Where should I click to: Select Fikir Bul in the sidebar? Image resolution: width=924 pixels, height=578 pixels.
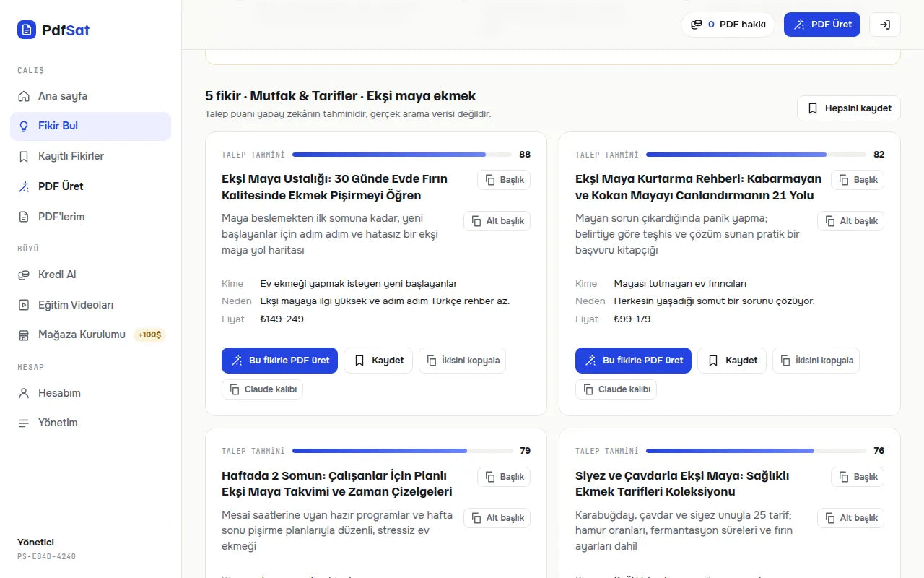point(90,126)
